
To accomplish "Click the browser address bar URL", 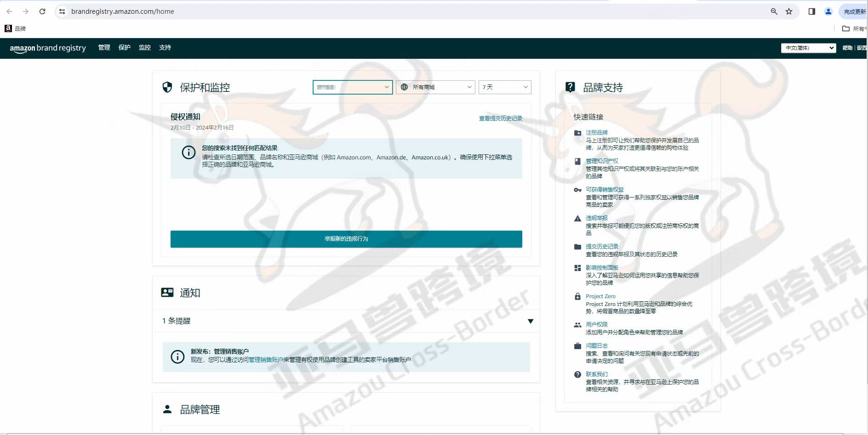I will 123,11.
